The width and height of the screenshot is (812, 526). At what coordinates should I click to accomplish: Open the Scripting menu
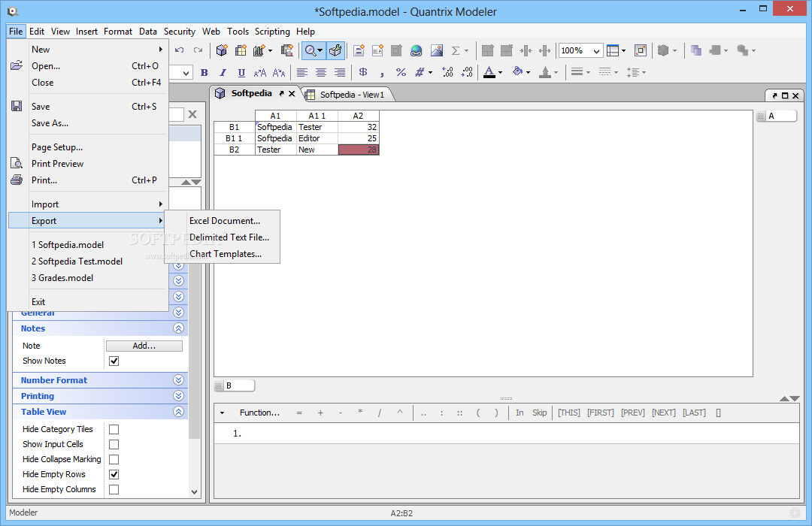pos(272,32)
